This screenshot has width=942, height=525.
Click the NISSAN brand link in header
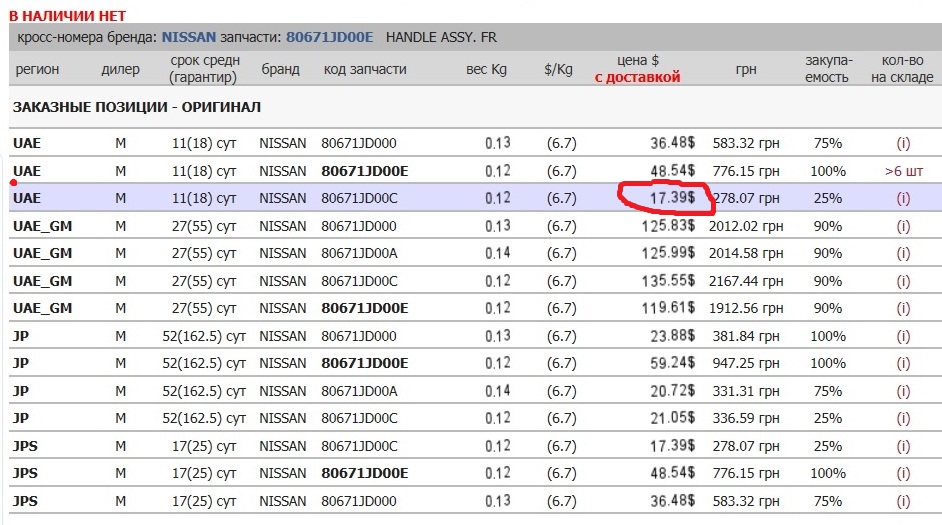click(189, 37)
